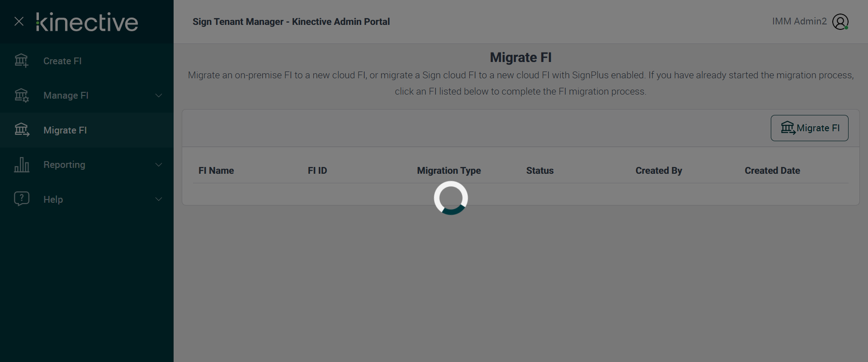Click the Migrate FI button in the panel
Image resolution: width=868 pixels, height=362 pixels.
809,128
